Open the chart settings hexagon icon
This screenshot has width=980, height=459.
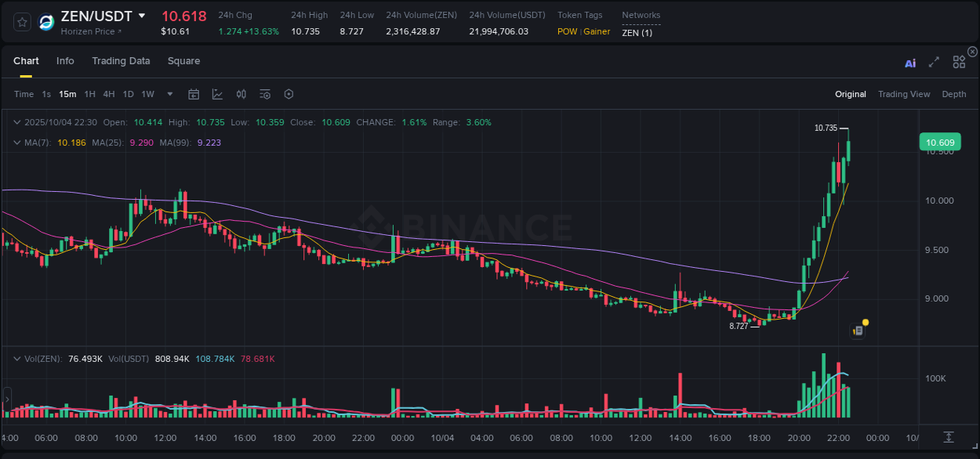289,94
